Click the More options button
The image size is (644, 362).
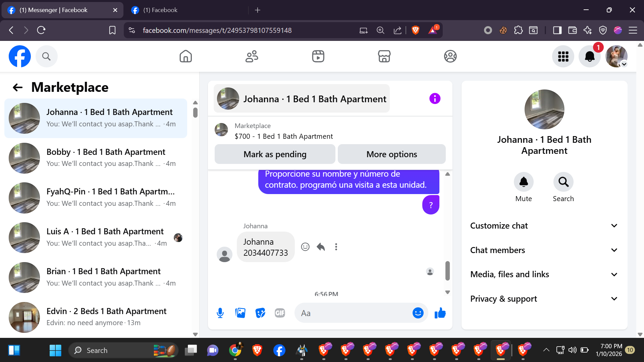pyautogui.click(x=391, y=154)
